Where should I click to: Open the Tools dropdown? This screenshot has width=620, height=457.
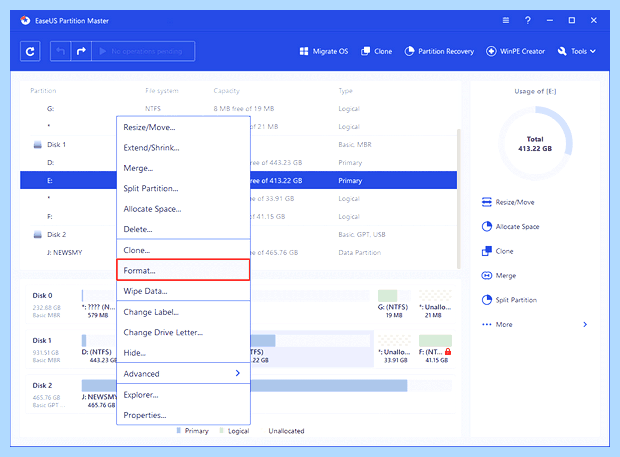pyautogui.click(x=577, y=51)
